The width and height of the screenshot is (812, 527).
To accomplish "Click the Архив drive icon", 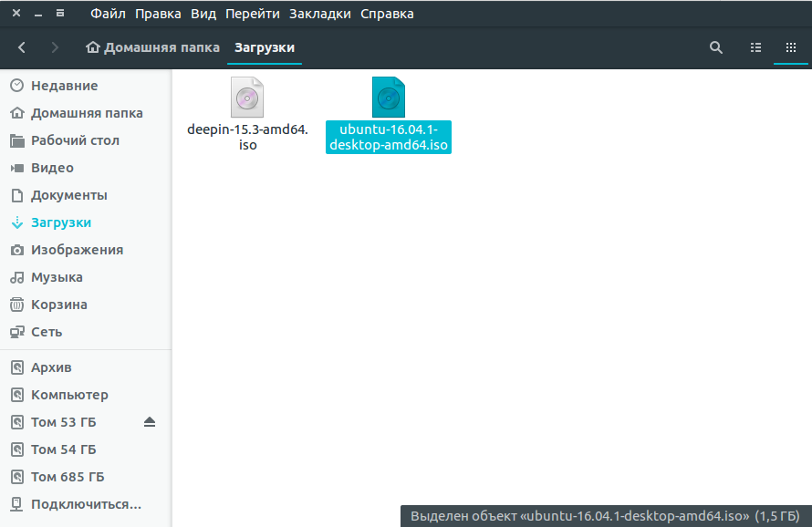I will coord(17,367).
